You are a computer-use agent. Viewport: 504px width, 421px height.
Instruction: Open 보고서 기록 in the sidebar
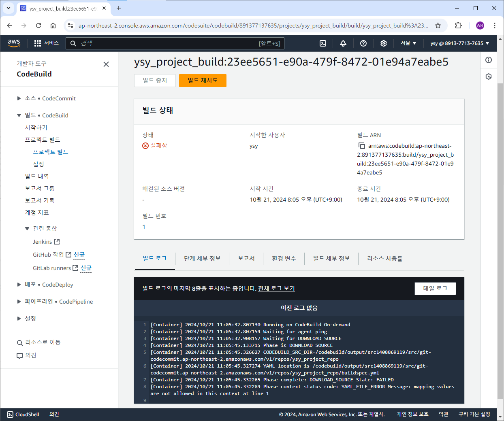tap(40, 200)
